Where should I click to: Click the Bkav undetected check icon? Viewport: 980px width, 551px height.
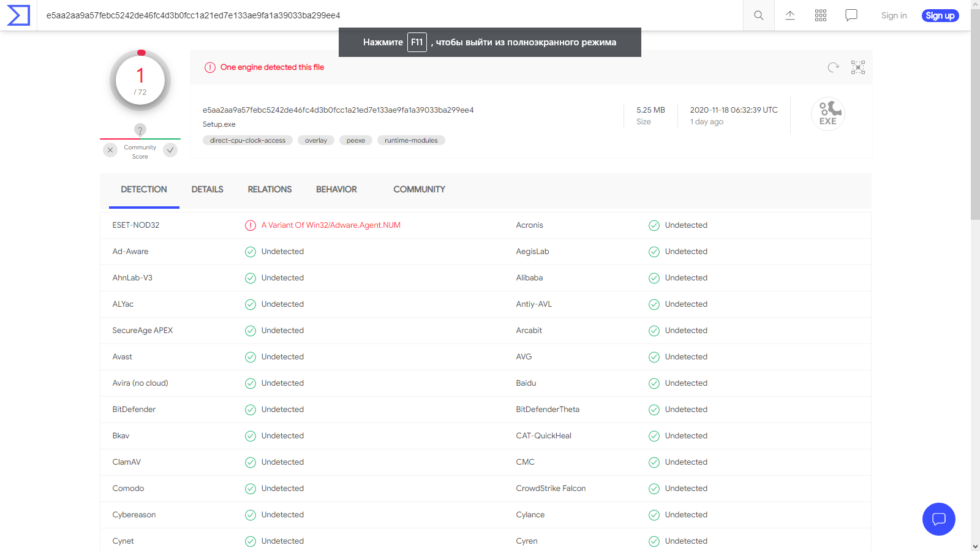251,436
